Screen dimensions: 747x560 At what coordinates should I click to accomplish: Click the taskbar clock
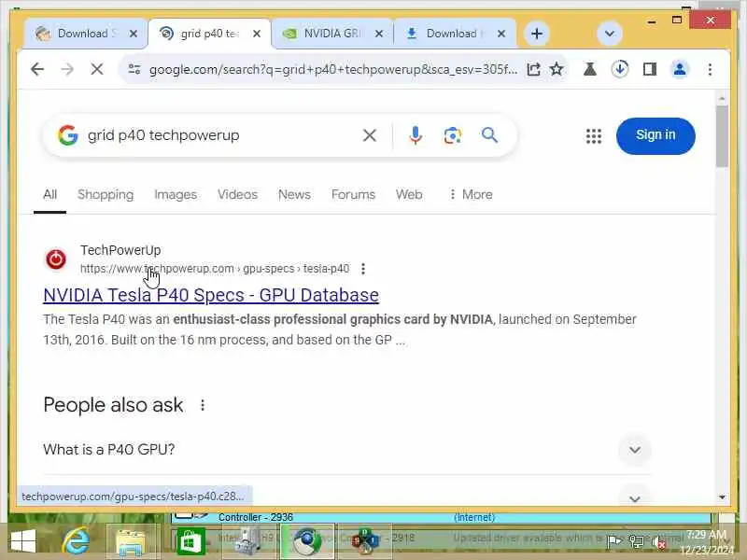coord(707,542)
